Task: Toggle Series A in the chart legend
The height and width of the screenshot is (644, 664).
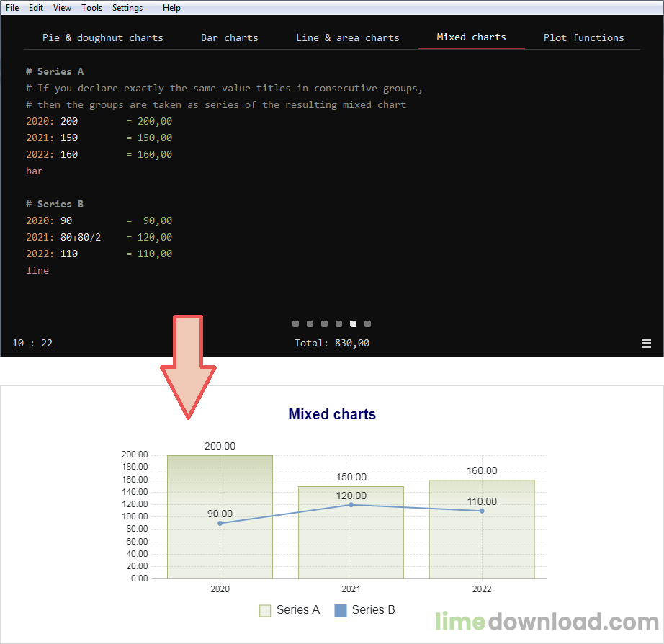Action: tap(290, 610)
